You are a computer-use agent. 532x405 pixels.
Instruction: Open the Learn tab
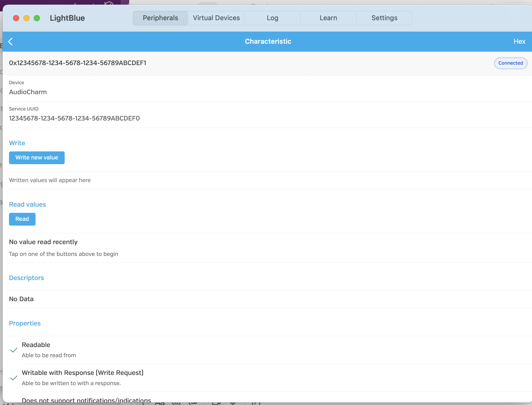[x=328, y=18]
